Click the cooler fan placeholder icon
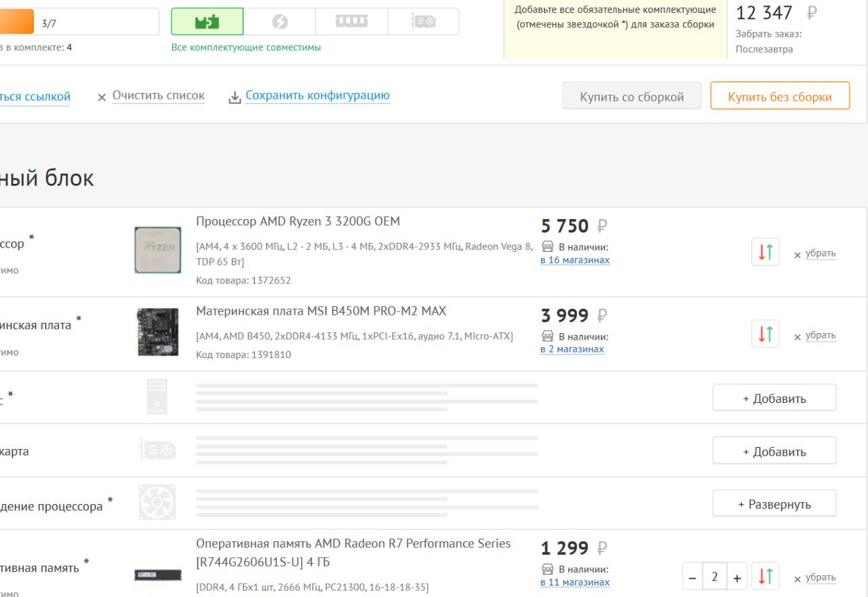The width and height of the screenshot is (868, 597). pos(157,503)
